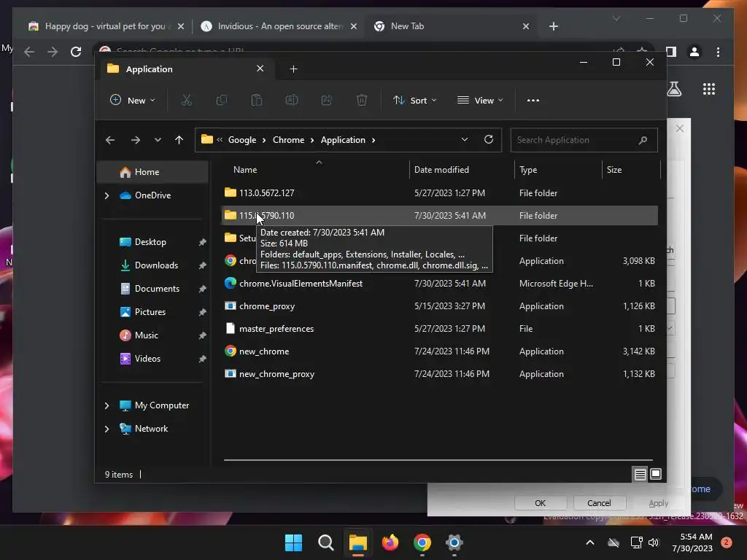Click the Share icon in Explorer toolbar
Image resolution: width=747 pixels, height=560 pixels.
point(327,100)
